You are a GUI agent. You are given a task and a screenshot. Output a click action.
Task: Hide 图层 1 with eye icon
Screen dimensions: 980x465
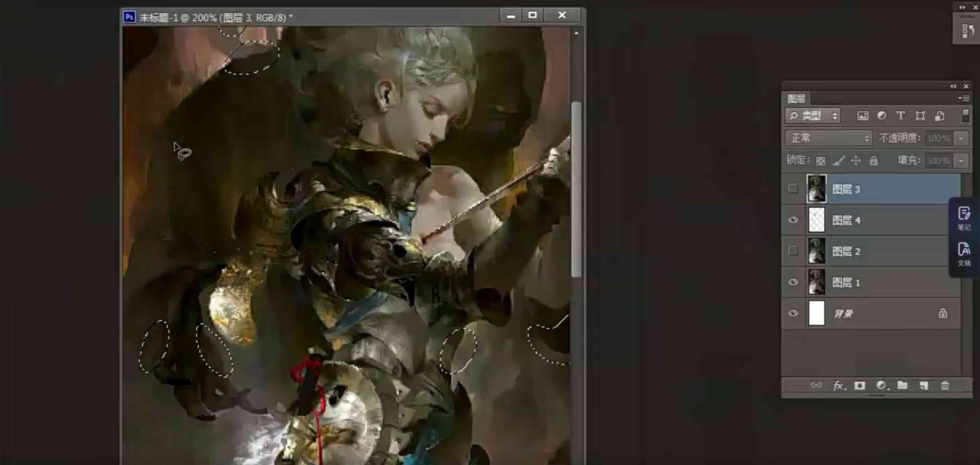(x=793, y=282)
